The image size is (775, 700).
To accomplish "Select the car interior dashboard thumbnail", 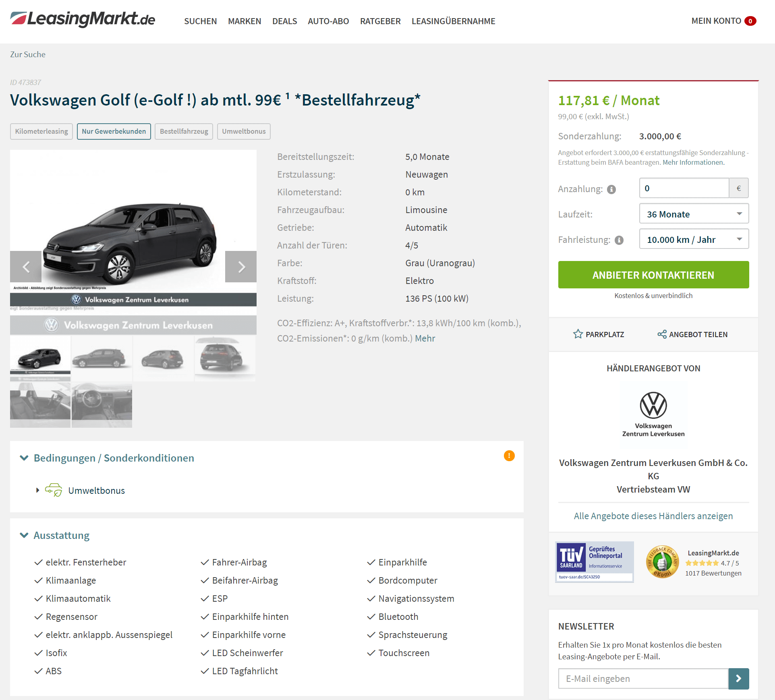I will (102, 405).
